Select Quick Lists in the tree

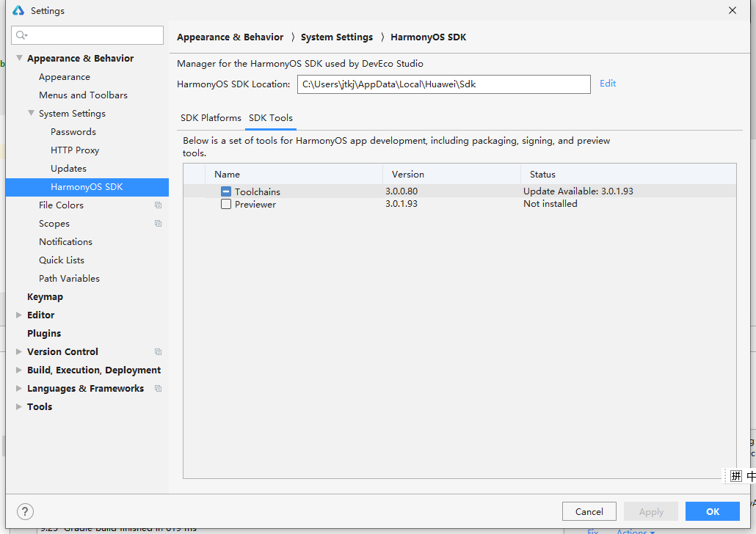click(x=62, y=260)
